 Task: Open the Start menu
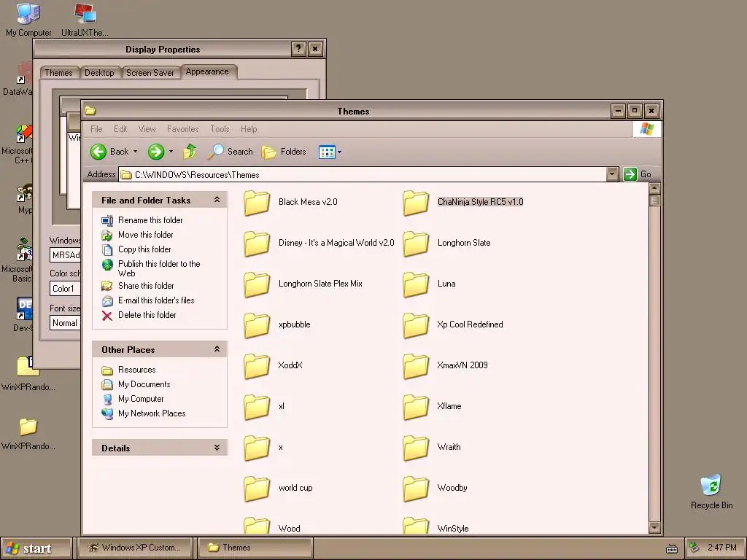[x=36, y=548]
